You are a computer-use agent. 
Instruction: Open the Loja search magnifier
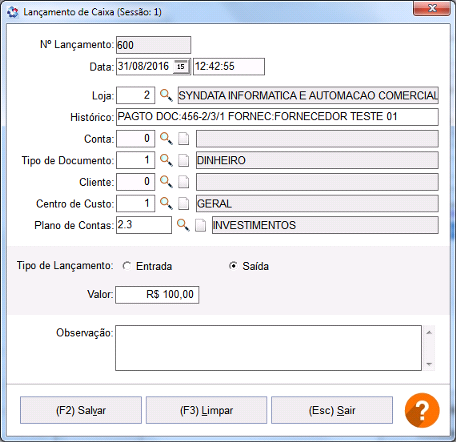point(166,95)
